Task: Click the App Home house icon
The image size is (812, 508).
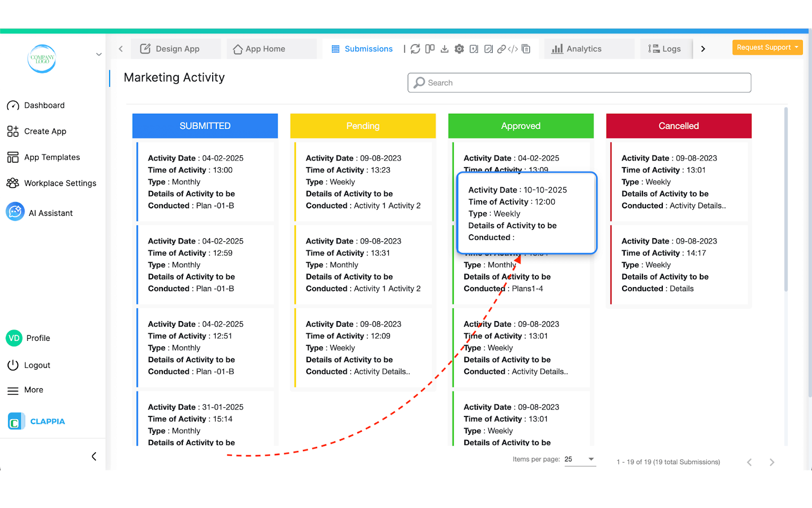Action: 238,49
